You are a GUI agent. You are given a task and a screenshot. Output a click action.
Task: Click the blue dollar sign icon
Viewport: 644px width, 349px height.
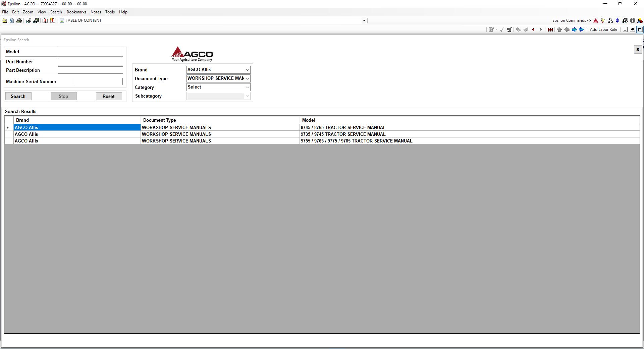[618, 21]
